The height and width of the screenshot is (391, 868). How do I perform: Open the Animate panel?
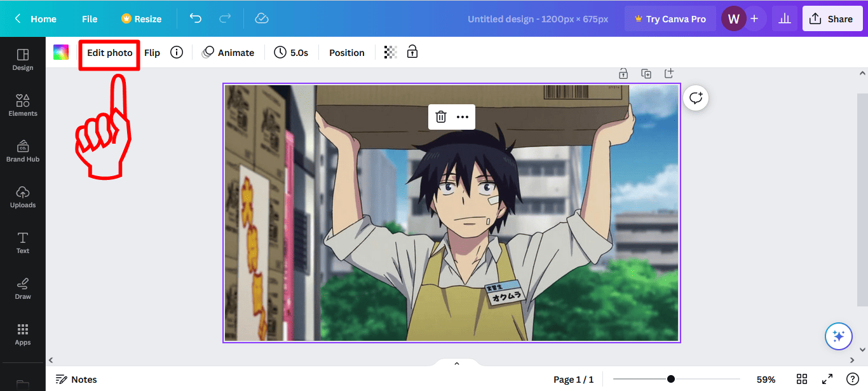click(x=228, y=53)
